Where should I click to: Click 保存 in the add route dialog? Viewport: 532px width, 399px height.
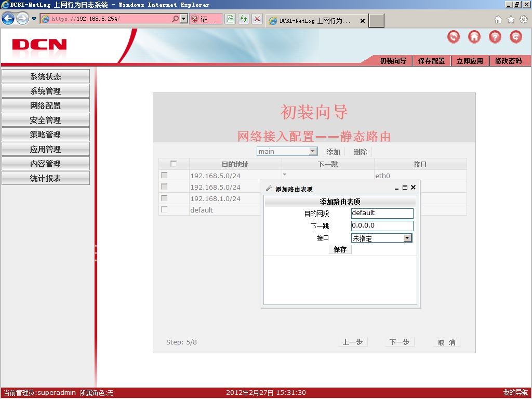coord(340,250)
